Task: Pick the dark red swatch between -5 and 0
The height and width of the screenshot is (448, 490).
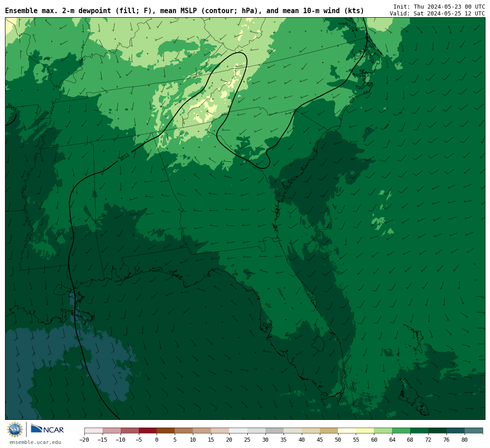Action: (148, 431)
